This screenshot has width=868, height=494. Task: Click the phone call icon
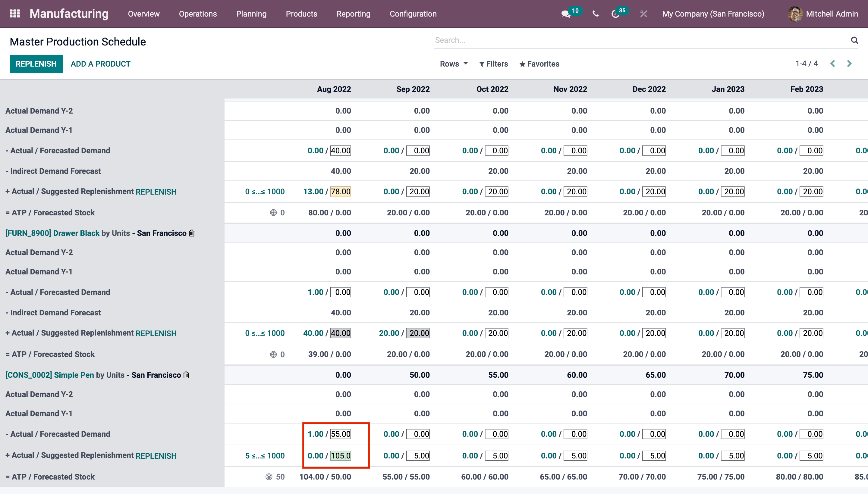596,14
